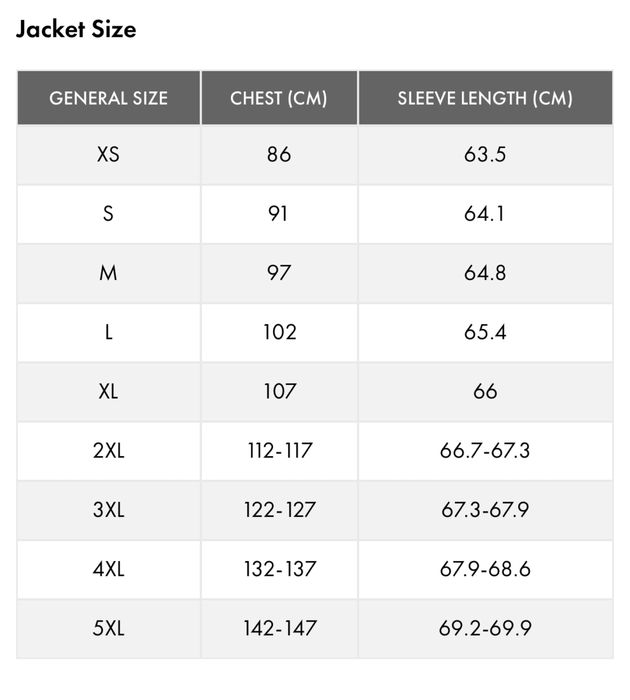Click sleeve range 67.9-68.6 cell
The image size is (630, 700).
485,569
